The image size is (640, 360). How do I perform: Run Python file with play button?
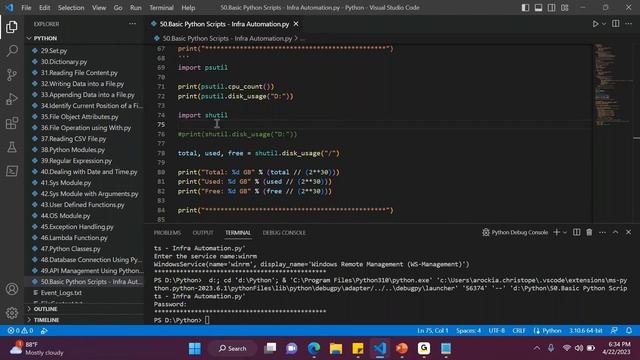pyautogui.click(x=595, y=24)
